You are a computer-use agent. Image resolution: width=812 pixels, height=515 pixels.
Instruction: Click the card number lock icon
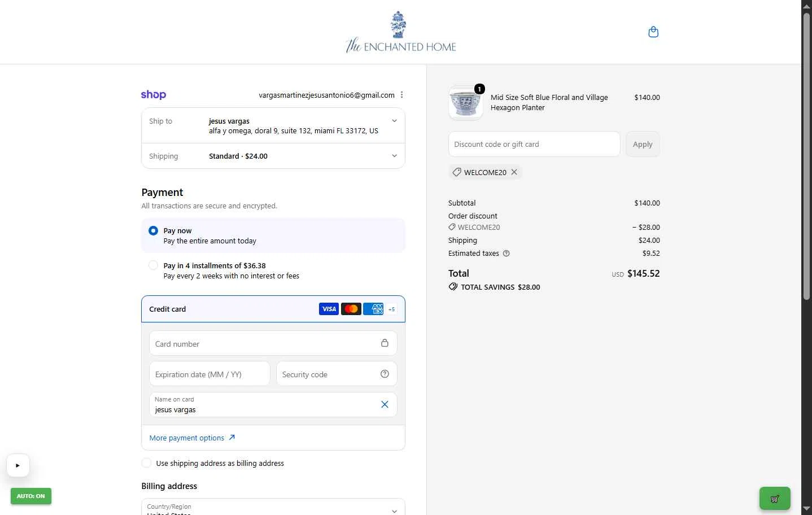pos(385,343)
